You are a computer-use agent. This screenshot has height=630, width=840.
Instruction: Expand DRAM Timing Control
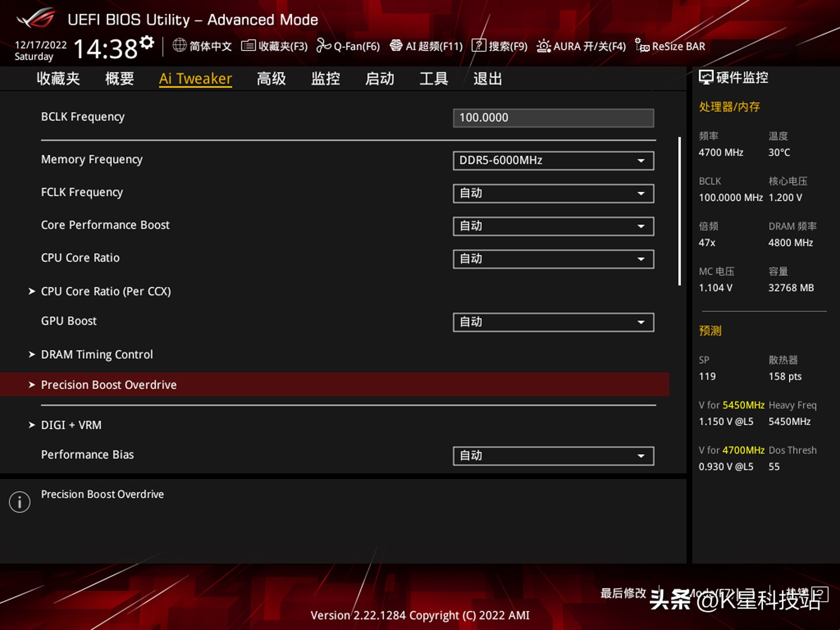pos(97,354)
